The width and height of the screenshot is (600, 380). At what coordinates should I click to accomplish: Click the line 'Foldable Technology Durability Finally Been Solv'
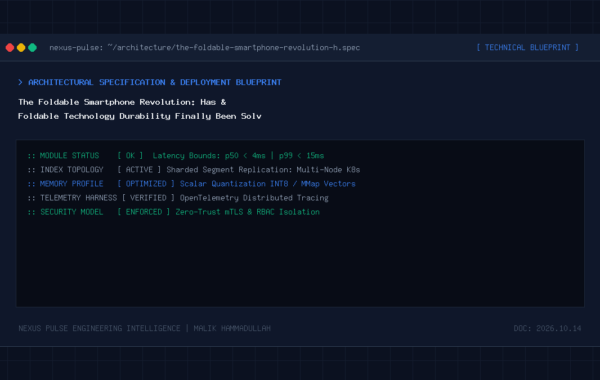pyautogui.click(x=140, y=116)
